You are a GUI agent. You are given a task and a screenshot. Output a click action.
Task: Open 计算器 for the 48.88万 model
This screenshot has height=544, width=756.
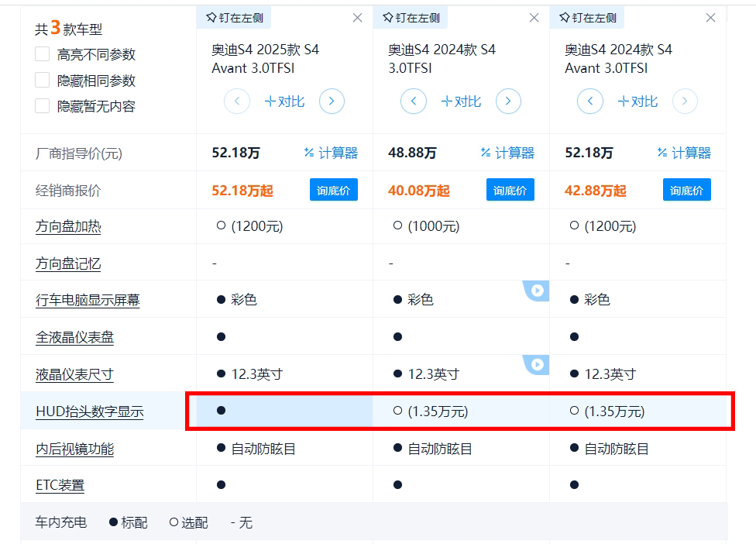tap(507, 153)
